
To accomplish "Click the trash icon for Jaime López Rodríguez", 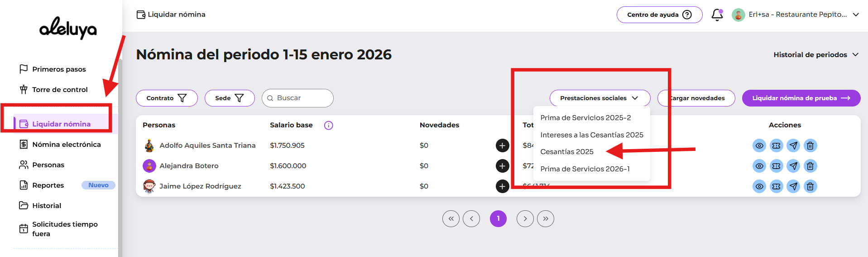I will [810, 186].
